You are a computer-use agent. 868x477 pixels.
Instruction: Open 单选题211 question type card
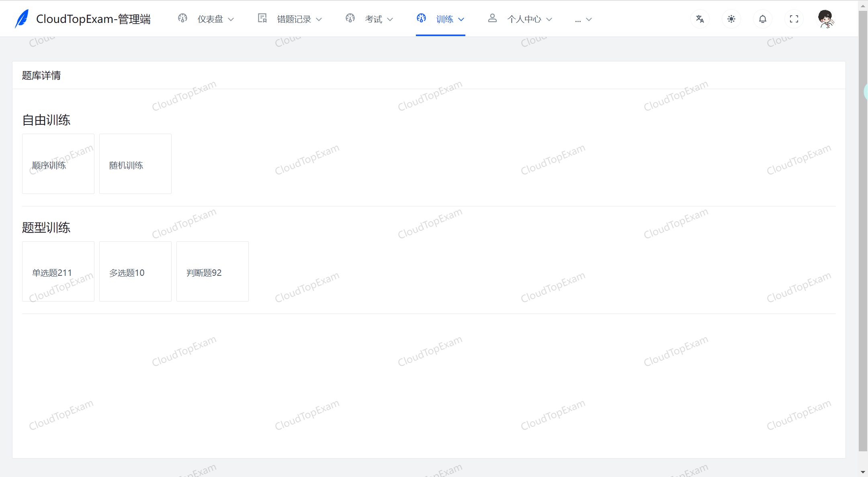(58, 271)
